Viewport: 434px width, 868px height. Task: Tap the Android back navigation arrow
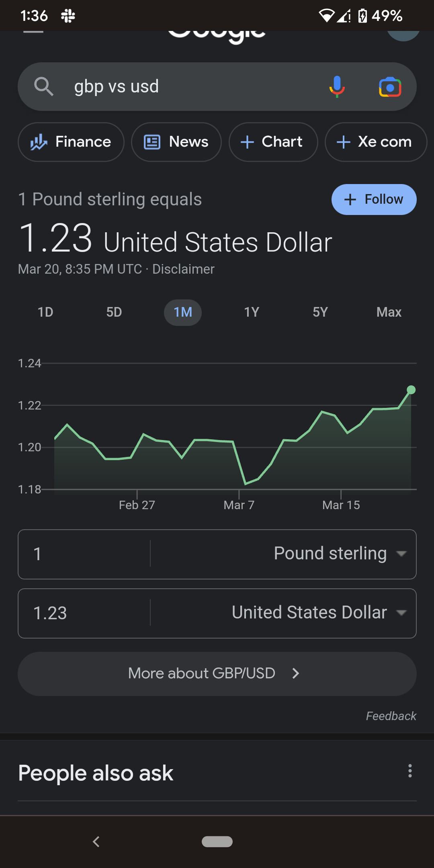pyautogui.click(x=96, y=841)
